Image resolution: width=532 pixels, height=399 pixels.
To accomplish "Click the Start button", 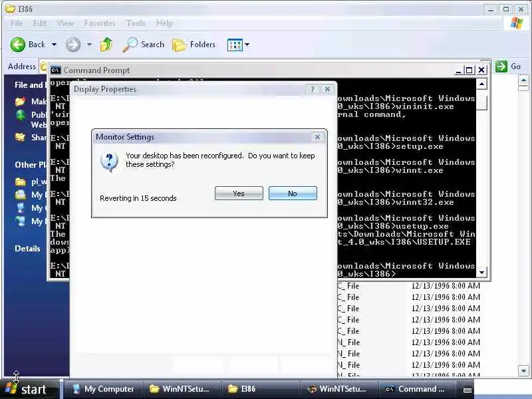I will coord(29,389).
